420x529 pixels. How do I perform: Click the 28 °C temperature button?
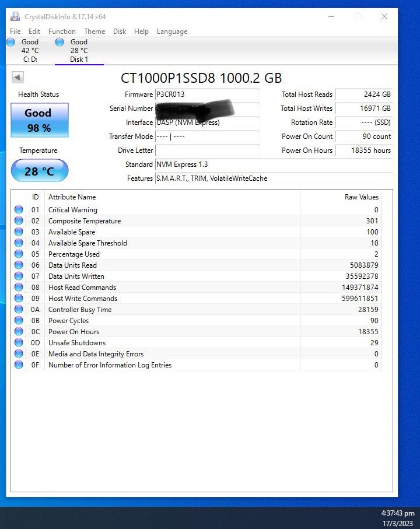coord(40,171)
